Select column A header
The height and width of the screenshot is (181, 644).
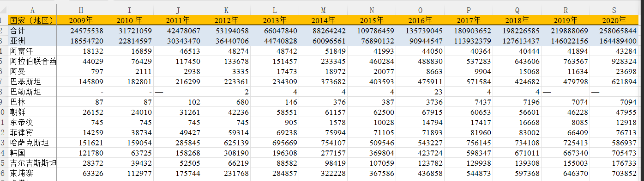coord(32,10)
